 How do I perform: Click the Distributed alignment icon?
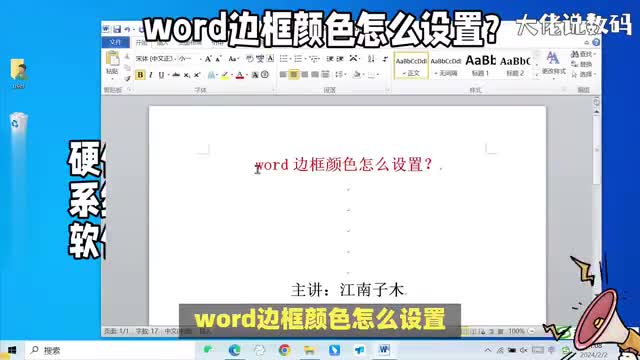coord(325,75)
